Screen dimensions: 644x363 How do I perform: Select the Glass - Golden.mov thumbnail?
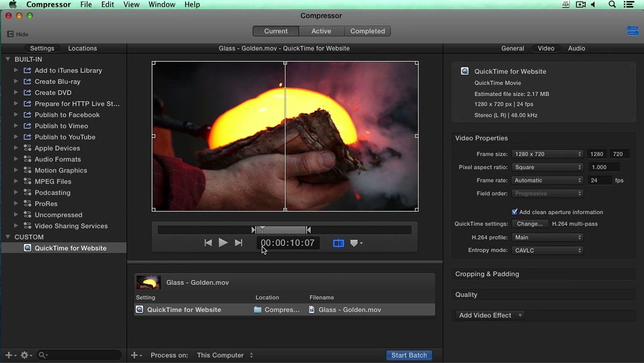pos(148,282)
